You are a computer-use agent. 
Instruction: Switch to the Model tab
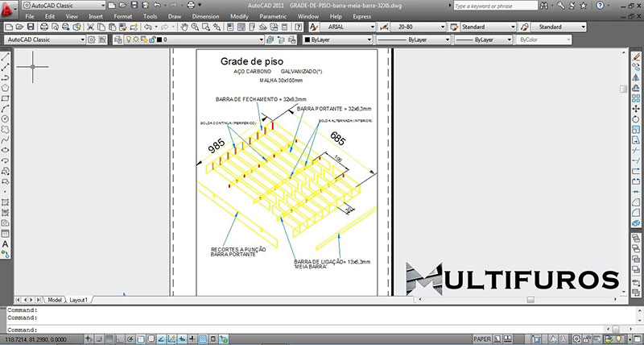[56, 299]
